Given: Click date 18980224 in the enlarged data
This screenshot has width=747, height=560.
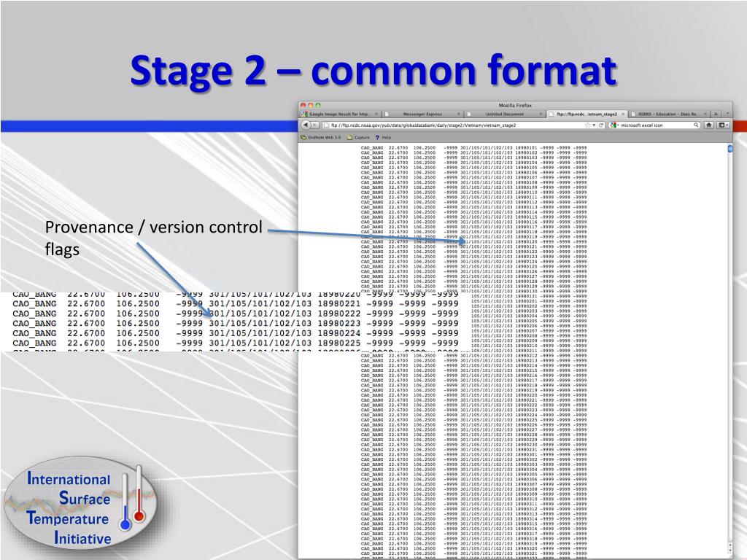Looking at the screenshot, I should tap(339, 333).
